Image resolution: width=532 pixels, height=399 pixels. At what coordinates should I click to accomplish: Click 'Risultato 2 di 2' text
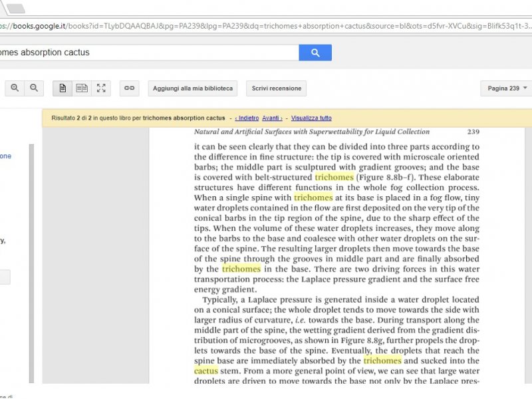72,118
